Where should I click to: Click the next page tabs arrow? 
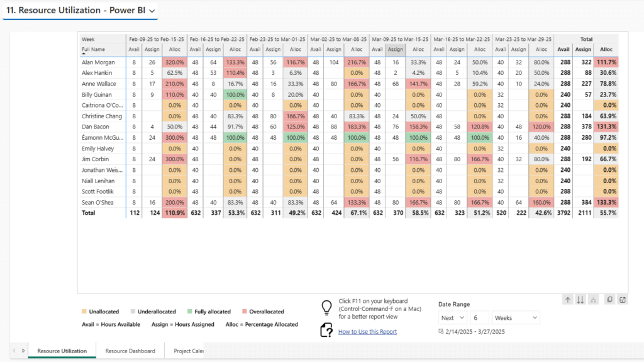click(24, 351)
